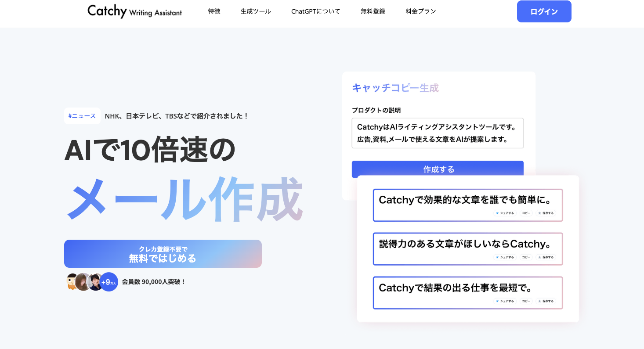Click the 作成する generate button
The width and height of the screenshot is (644, 349).
[438, 169]
